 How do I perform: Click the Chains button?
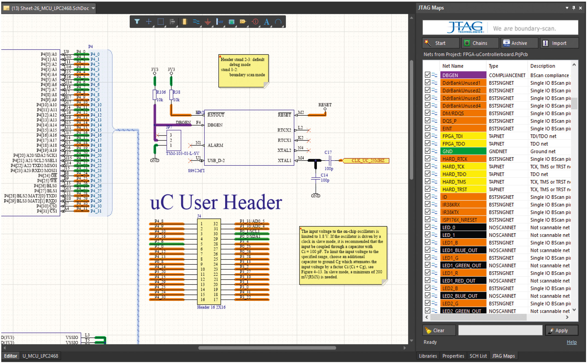click(480, 43)
